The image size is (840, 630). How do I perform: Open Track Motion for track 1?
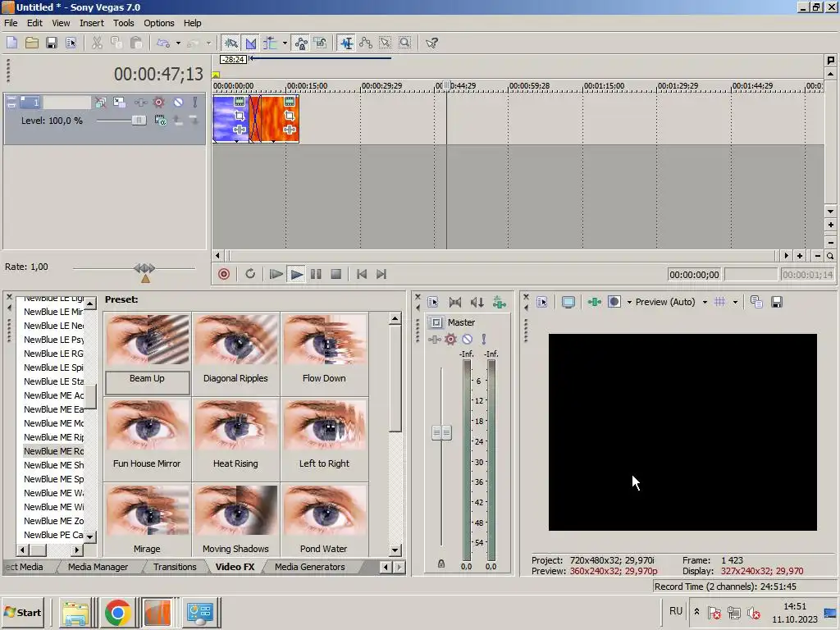coord(119,102)
